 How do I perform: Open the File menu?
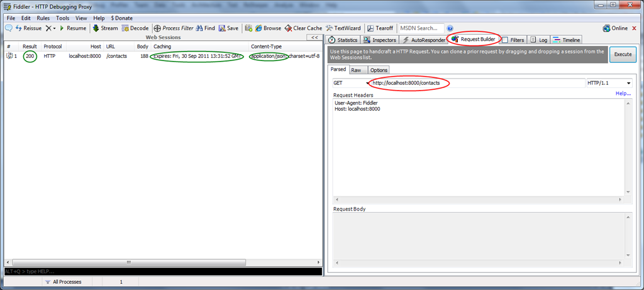[11, 18]
